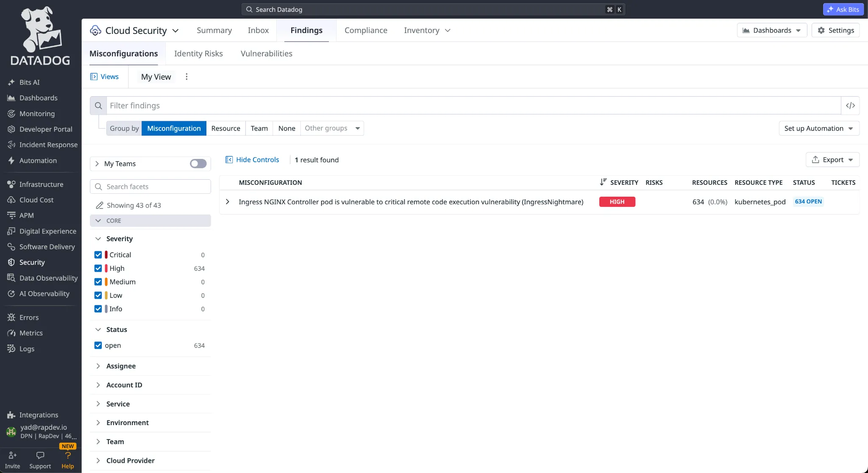Click the Datadog logo
Image resolution: width=868 pixels, height=473 pixels.
click(x=40, y=36)
